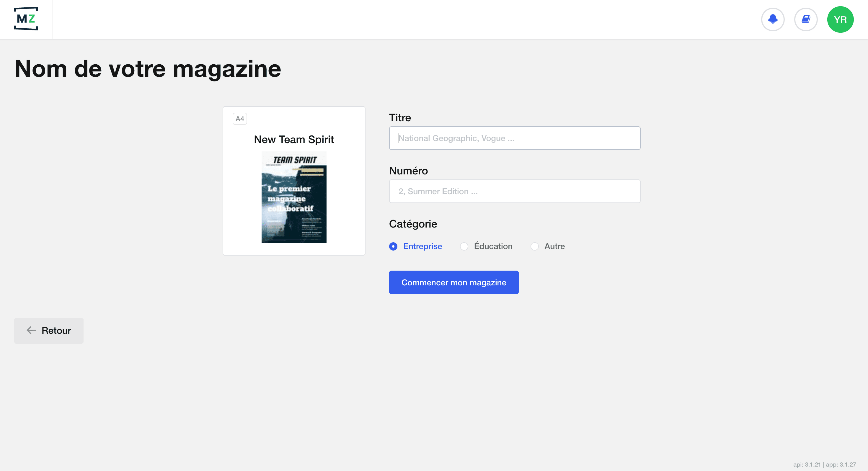
Task: Click the Nom de votre magazine heading
Action: [x=148, y=69]
